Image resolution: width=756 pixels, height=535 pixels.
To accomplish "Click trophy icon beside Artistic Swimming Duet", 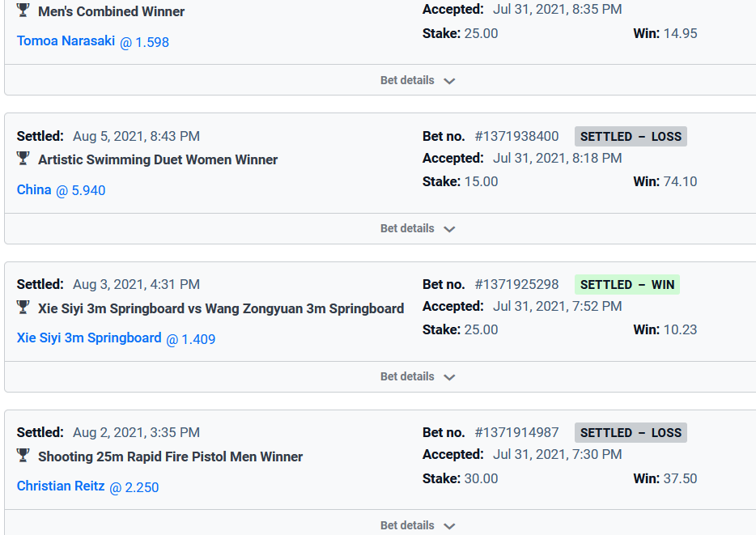I will [x=23, y=158].
